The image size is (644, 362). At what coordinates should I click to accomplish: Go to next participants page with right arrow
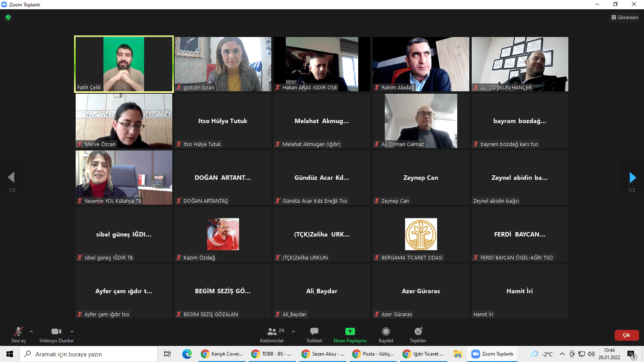click(x=632, y=177)
